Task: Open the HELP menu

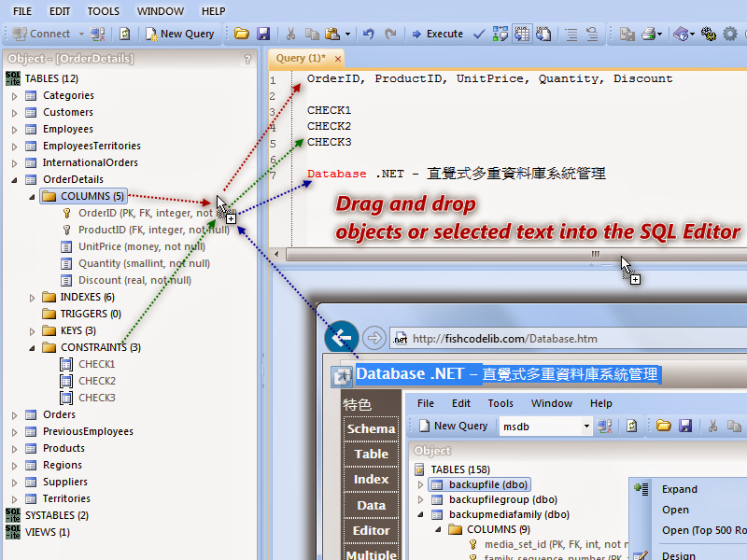Action: tap(213, 11)
